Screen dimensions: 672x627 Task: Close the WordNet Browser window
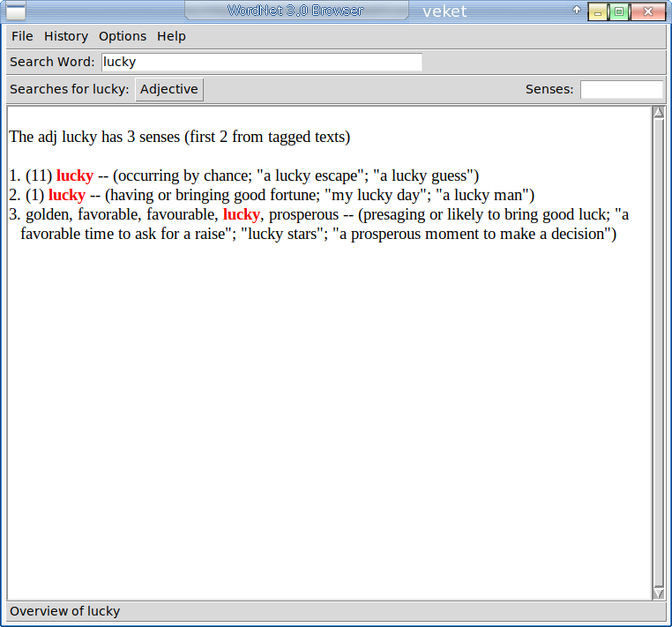[648, 11]
